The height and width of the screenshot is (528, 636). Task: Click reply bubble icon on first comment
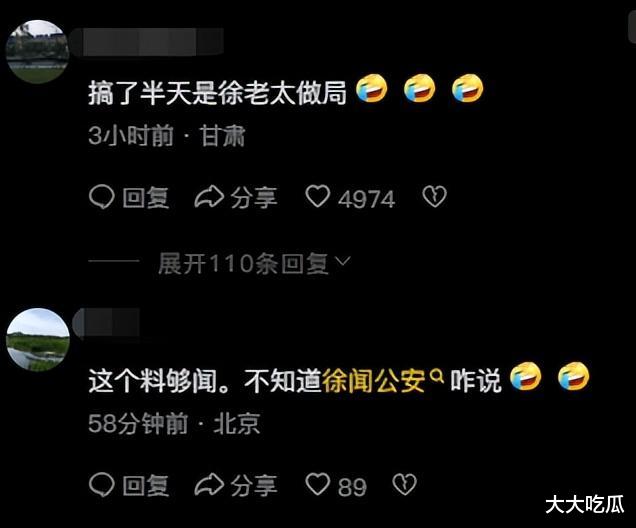pyautogui.click(x=101, y=197)
